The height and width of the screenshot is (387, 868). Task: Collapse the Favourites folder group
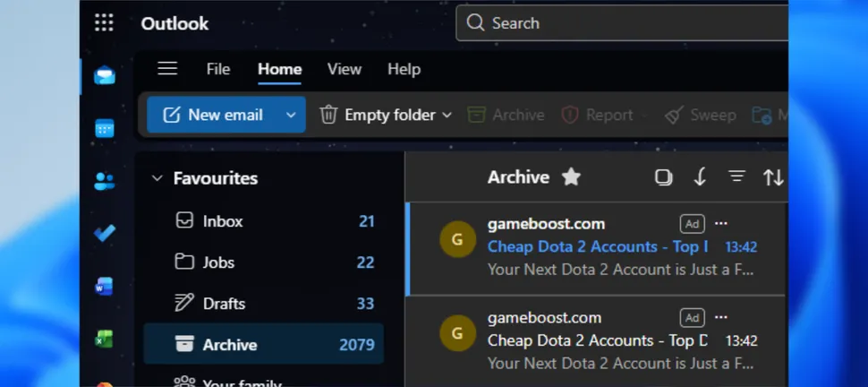(157, 178)
